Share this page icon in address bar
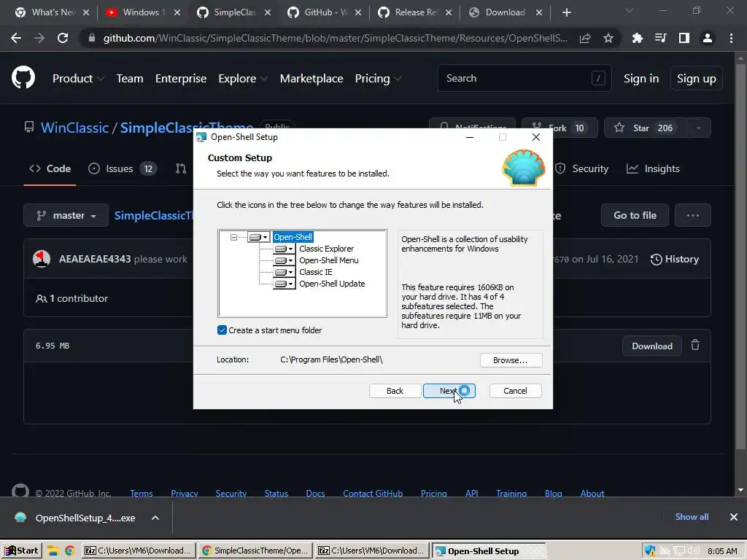 coord(585,38)
